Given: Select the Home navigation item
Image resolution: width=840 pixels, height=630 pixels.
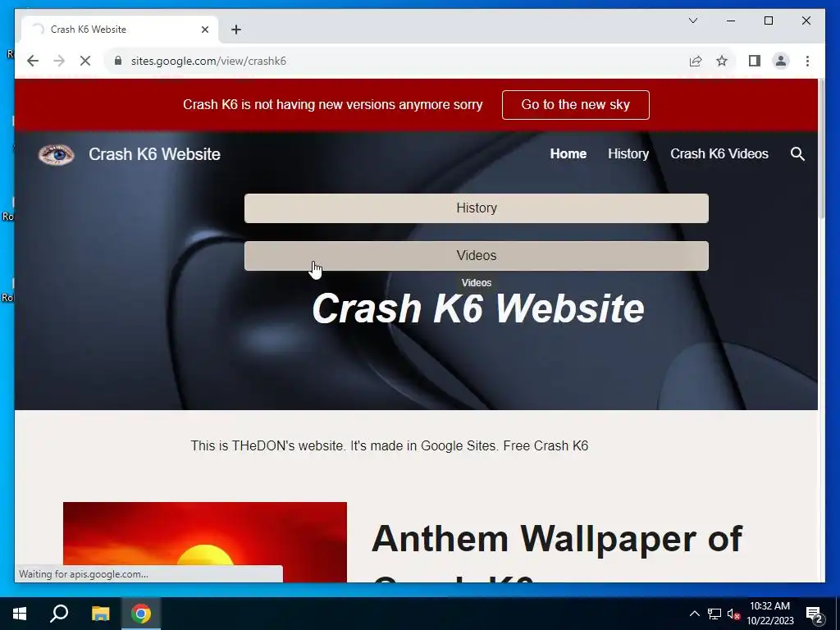Looking at the screenshot, I should (568, 153).
